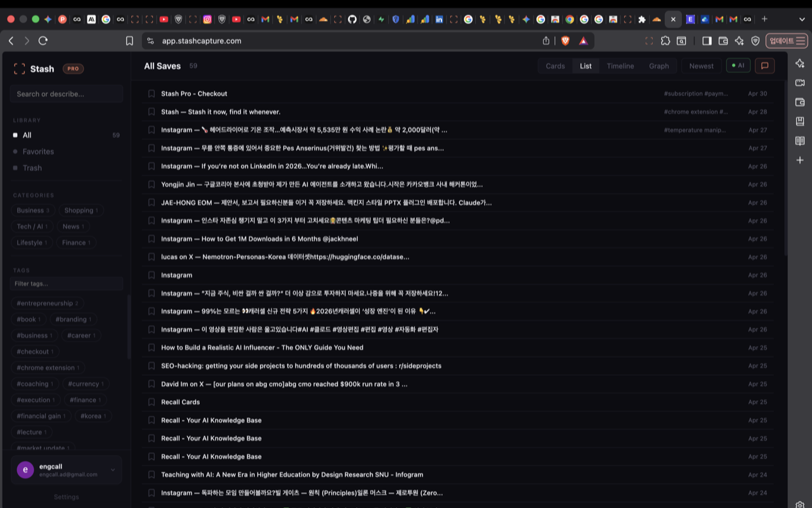Screen dimensions: 812x508
Task: Click the Search or describe field
Action: coord(66,94)
